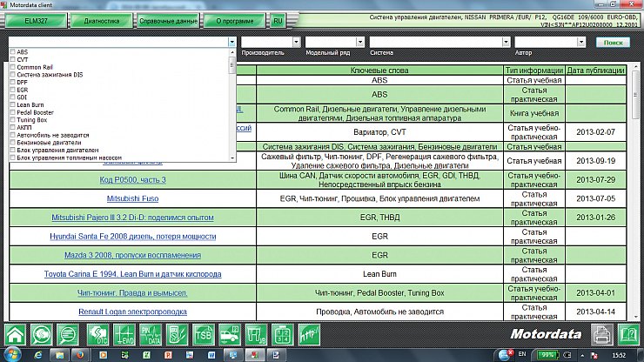Open the media player taskbar icon
644x362 pixels.
pyautogui.click(x=103, y=355)
